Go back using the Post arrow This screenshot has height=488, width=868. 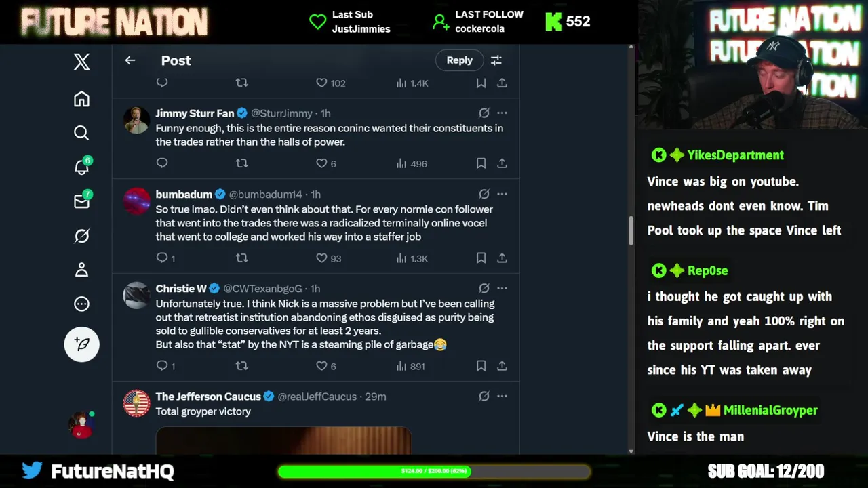(x=130, y=60)
